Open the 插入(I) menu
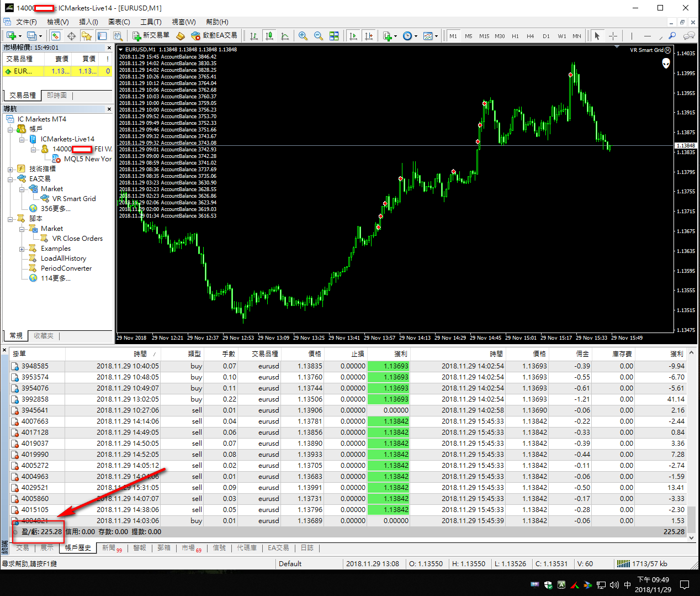 click(88, 22)
